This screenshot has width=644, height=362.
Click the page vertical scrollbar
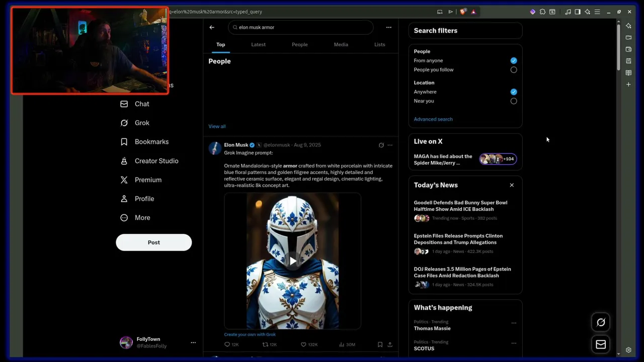(618, 48)
